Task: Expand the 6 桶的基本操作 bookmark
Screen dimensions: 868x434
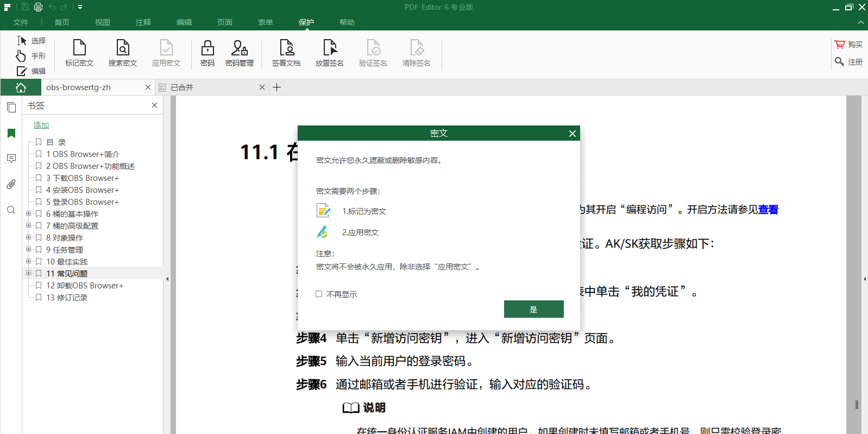Action: [x=28, y=213]
